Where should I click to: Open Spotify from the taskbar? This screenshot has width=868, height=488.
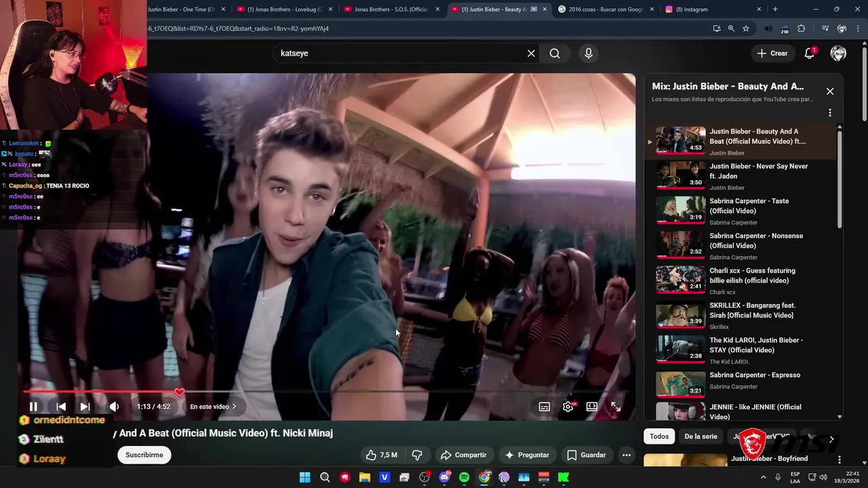[x=464, y=477]
